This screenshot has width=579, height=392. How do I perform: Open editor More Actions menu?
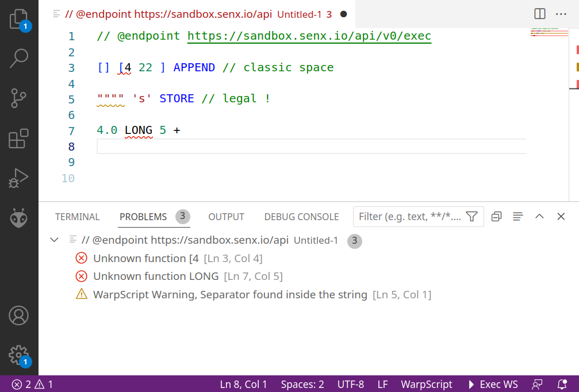pos(561,14)
